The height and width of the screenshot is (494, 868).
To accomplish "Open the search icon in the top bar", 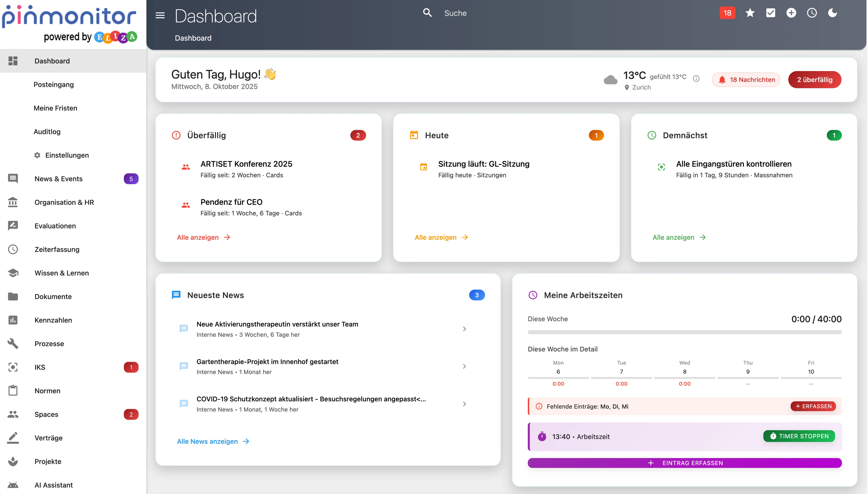I will point(427,12).
